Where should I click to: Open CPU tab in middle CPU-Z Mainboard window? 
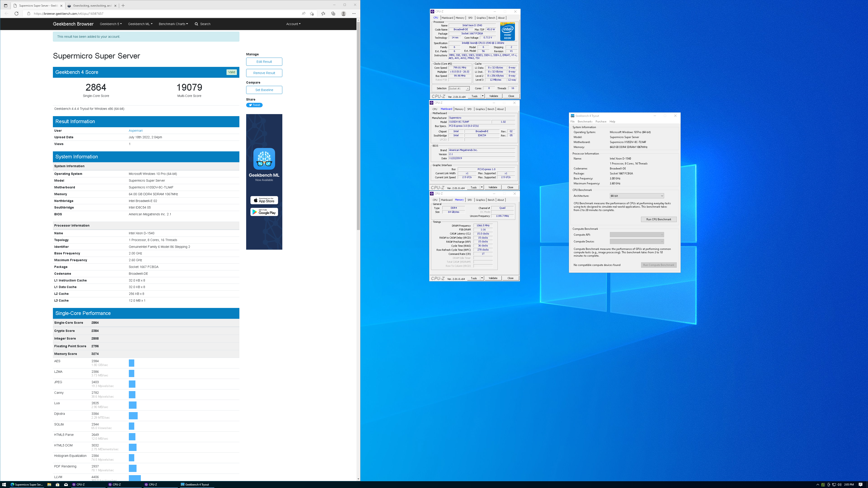(435, 109)
